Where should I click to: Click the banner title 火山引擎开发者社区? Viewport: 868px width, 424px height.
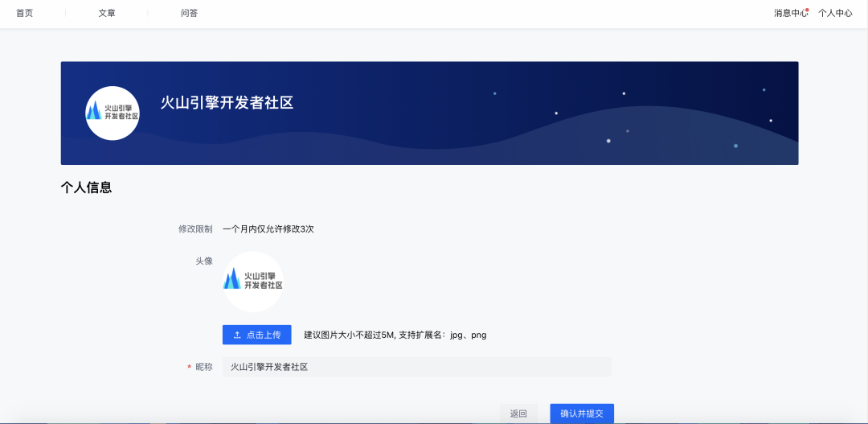tap(227, 103)
